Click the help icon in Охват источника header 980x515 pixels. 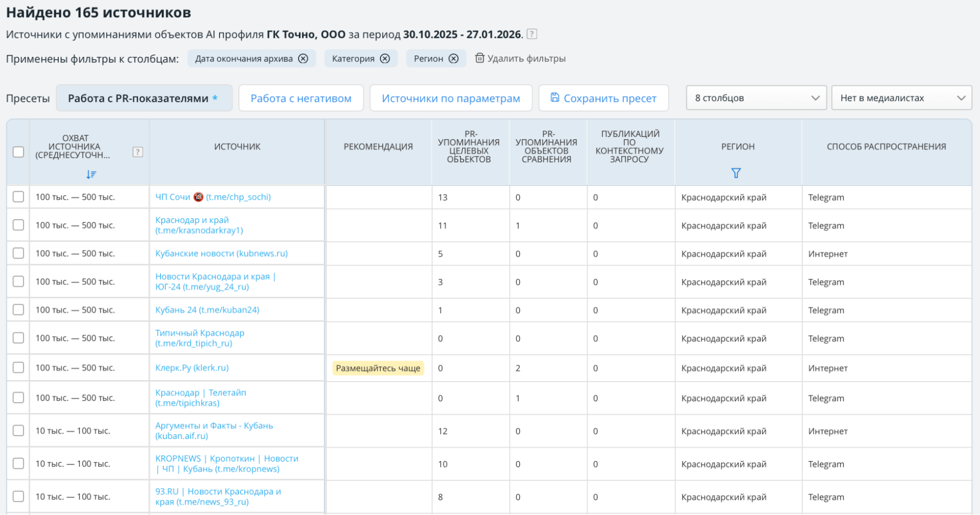(138, 152)
